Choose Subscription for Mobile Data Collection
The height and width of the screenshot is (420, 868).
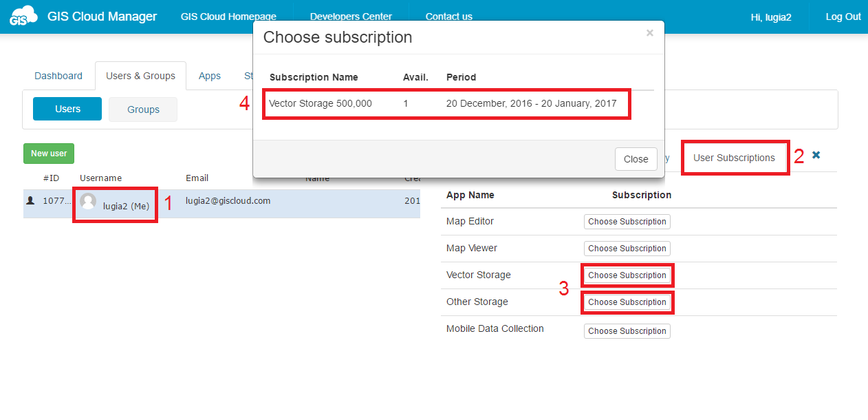tap(627, 331)
